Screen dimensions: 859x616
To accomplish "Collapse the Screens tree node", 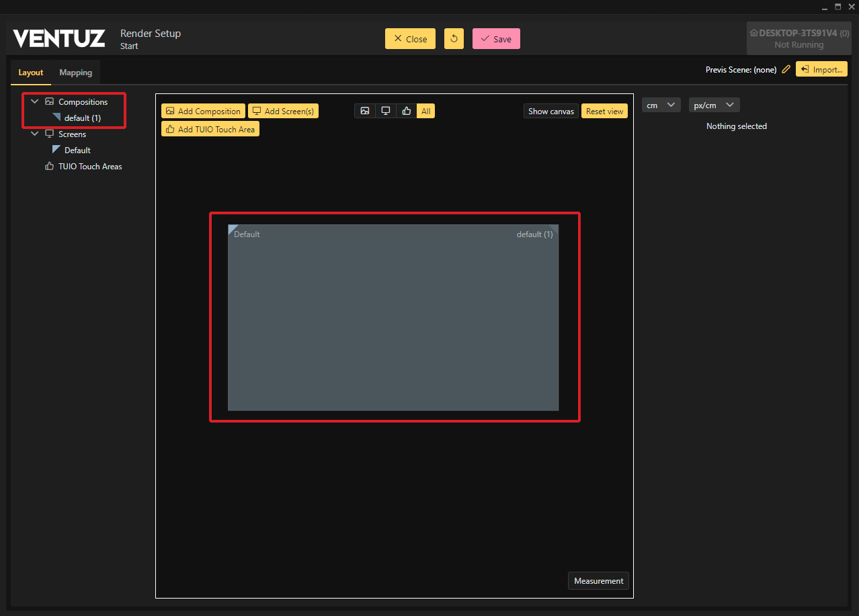I will 35,134.
